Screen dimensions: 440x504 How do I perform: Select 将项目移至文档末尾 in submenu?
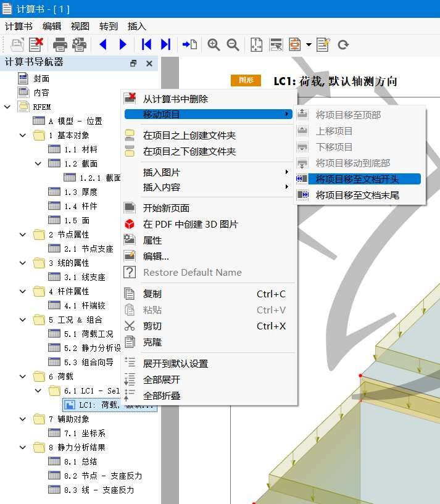pos(358,195)
